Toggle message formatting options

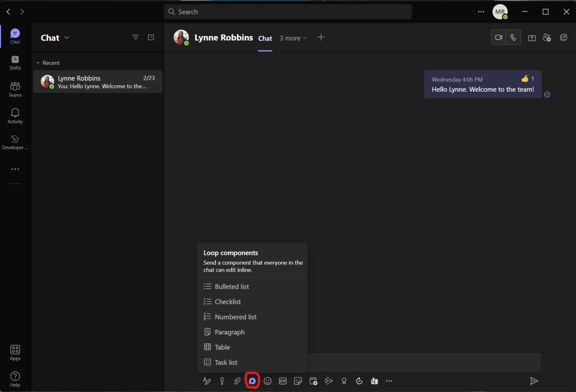tap(207, 381)
